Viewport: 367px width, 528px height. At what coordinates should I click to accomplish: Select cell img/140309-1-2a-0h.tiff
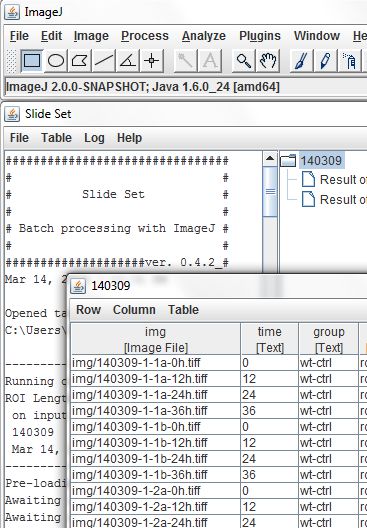[156, 490]
